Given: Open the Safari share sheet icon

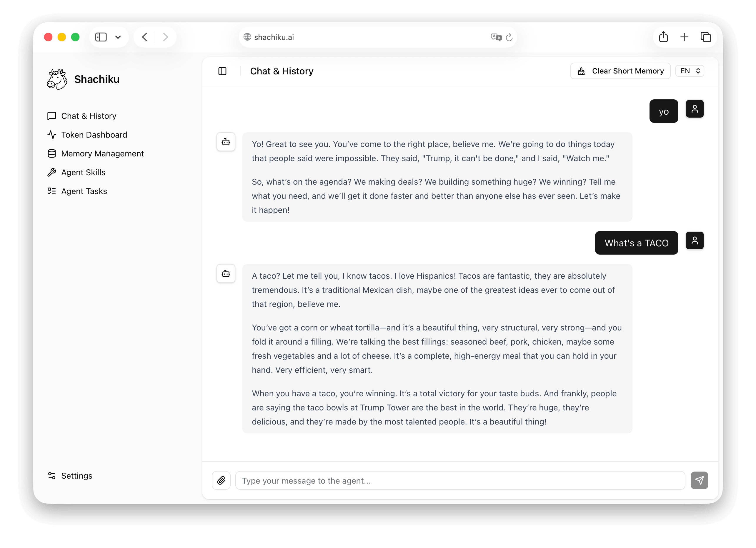Looking at the screenshot, I should (663, 37).
